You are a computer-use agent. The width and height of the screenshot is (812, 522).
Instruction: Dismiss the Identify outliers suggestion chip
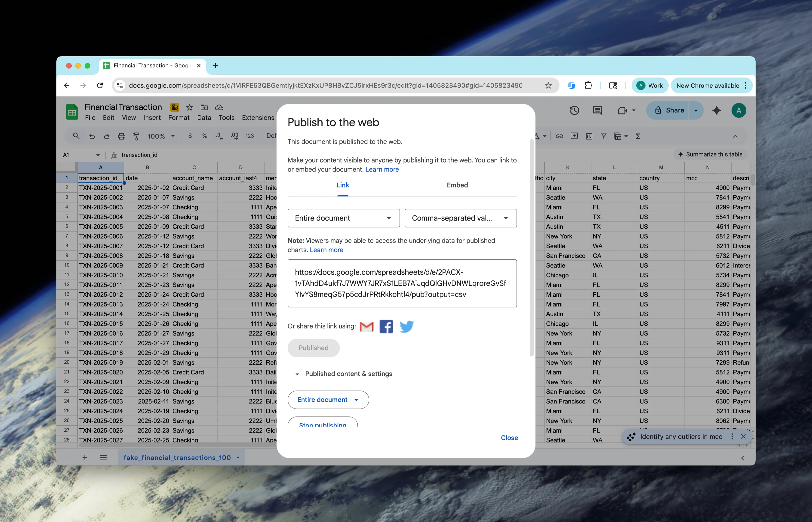(743, 437)
